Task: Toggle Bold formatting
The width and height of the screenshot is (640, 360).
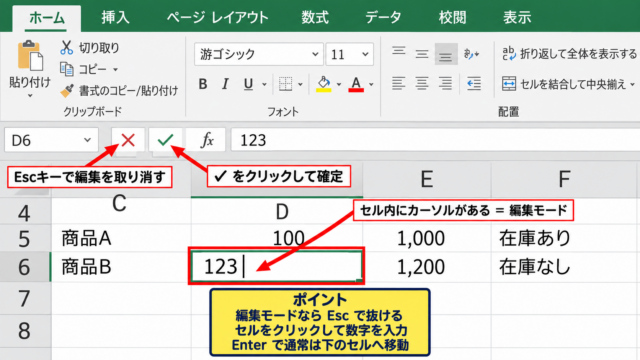Action: click(203, 84)
